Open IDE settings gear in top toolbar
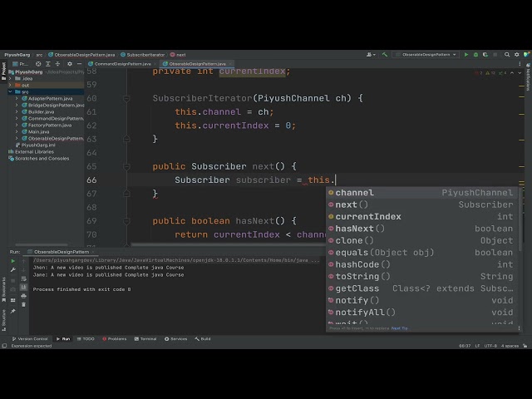 click(x=517, y=55)
